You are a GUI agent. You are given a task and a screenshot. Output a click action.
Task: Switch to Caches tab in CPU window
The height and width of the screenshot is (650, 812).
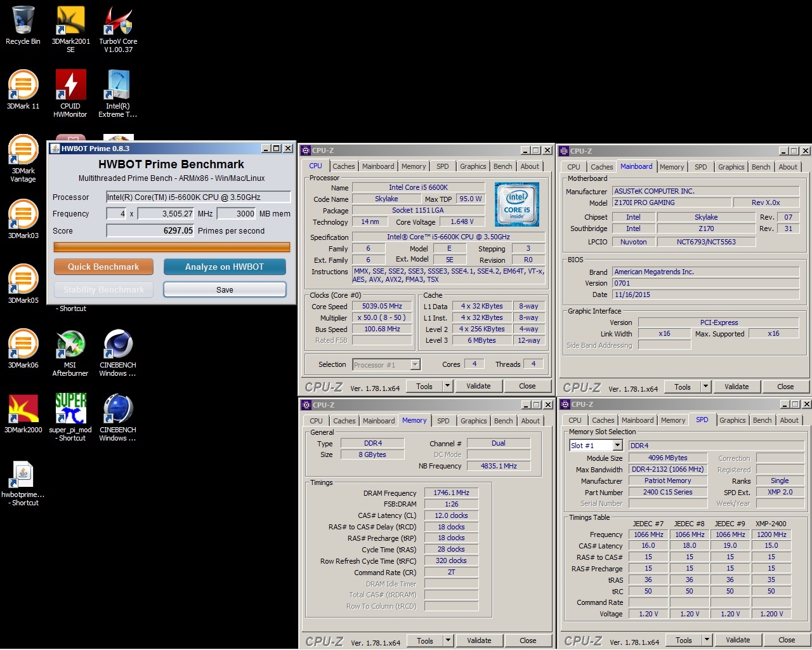(344, 166)
